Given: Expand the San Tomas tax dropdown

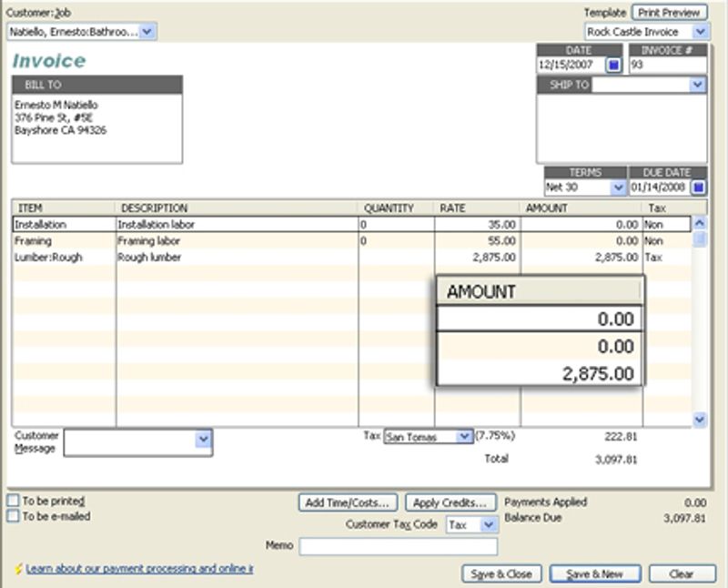Looking at the screenshot, I should point(464,437).
